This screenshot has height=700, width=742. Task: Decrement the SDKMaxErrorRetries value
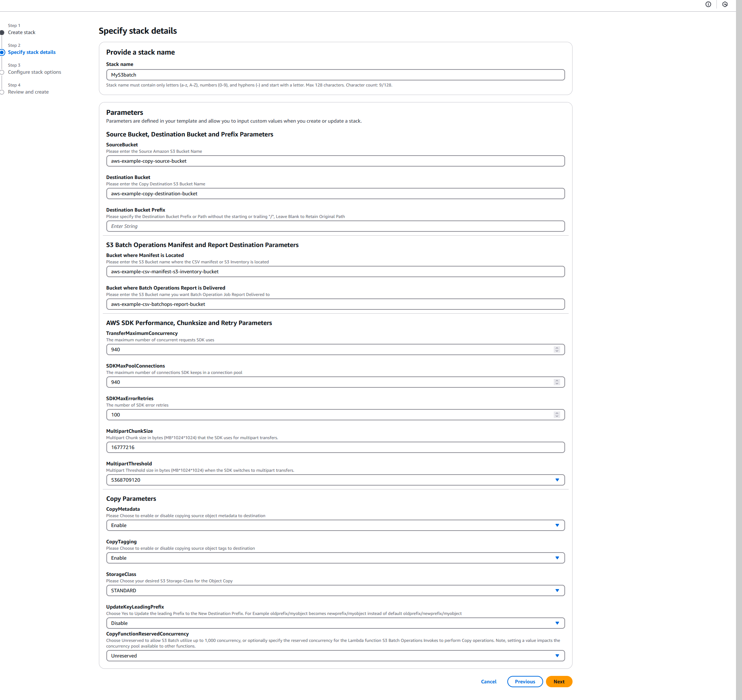557,416
